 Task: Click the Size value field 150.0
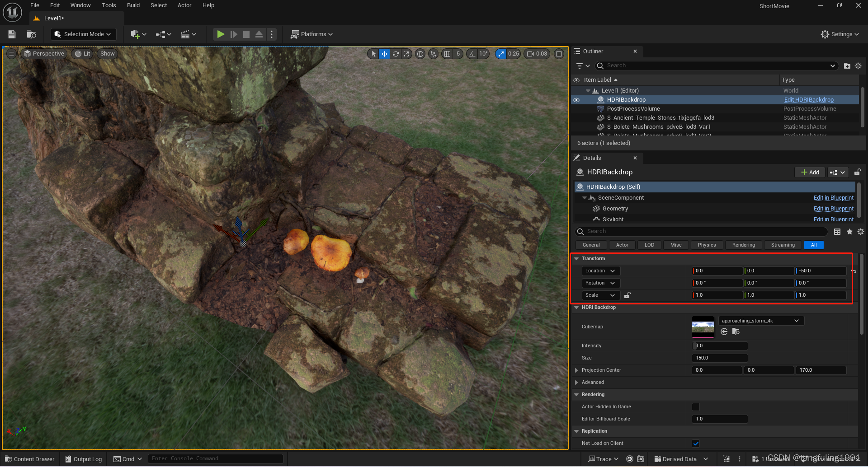(x=720, y=358)
